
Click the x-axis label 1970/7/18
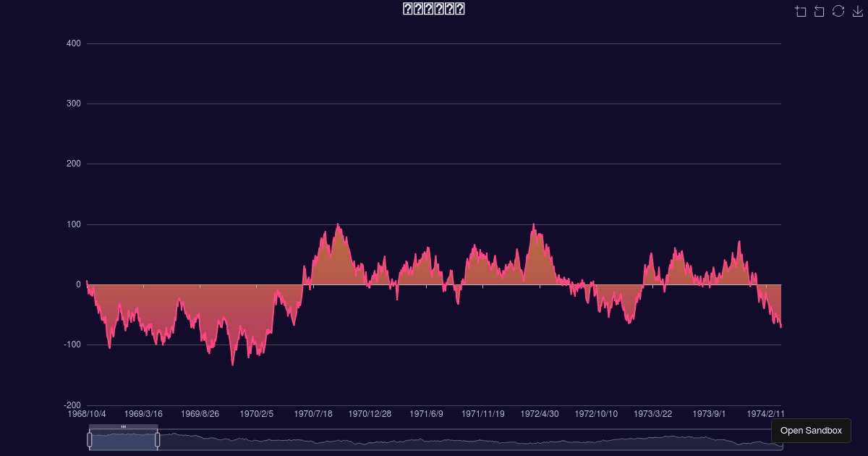coord(313,414)
